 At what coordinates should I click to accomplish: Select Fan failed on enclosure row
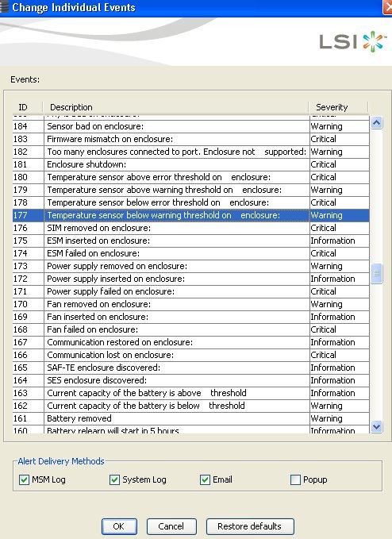point(191,329)
